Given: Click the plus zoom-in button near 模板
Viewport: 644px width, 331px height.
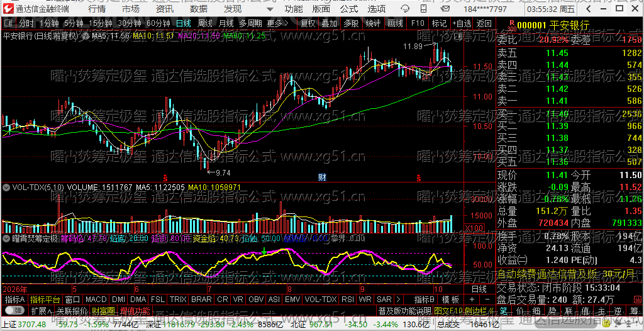Looking at the screenshot, I should click(x=472, y=300).
